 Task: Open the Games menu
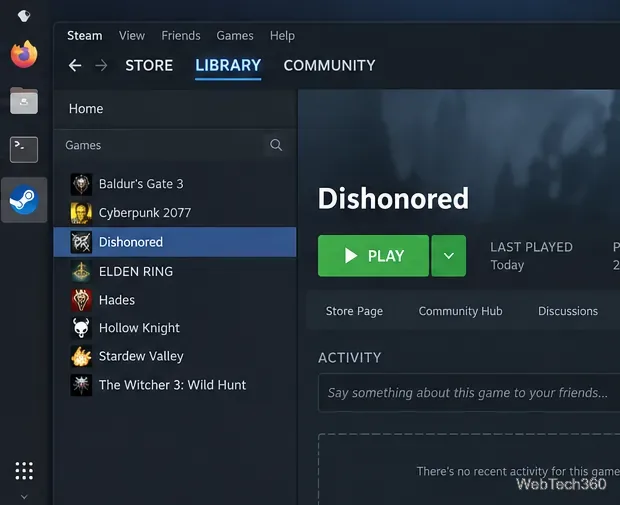(x=235, y=36)
